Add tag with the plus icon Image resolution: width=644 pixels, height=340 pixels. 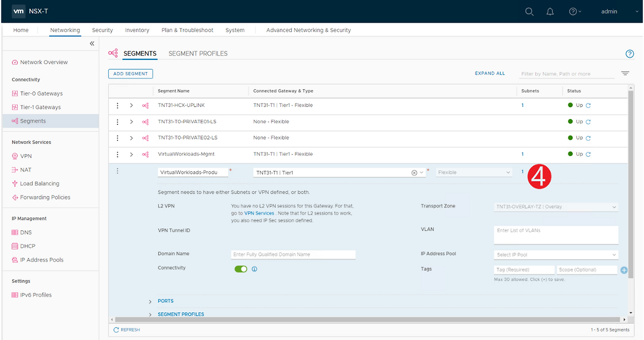(x=624, y=270)
